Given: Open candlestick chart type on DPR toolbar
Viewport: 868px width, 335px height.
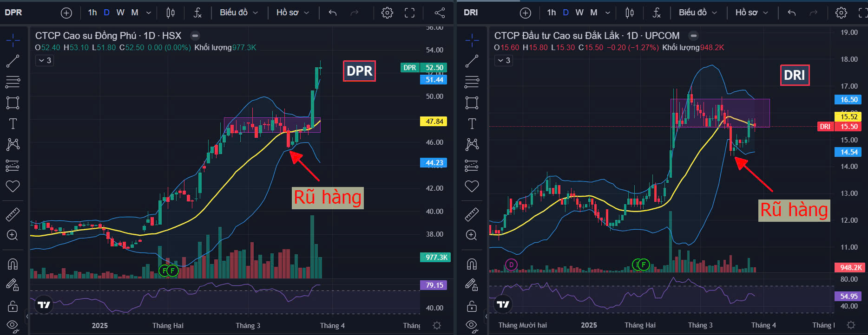Looking at the screenshot, I should 171,13.
